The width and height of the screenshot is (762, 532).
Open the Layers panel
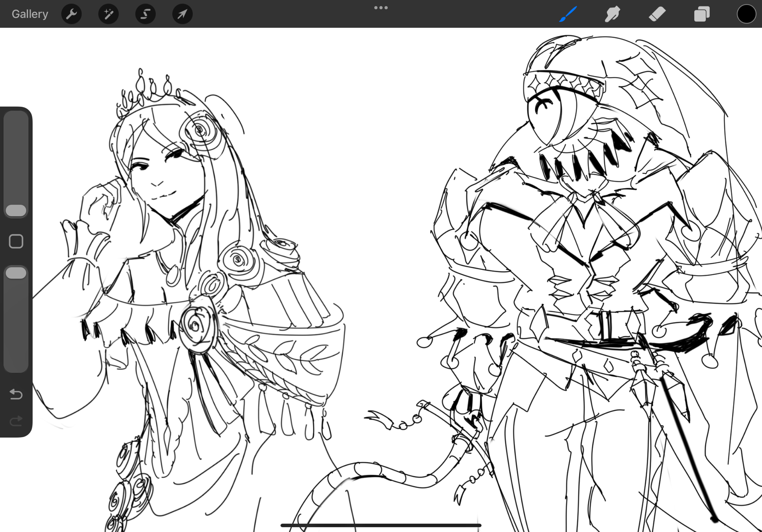(701, 14)
